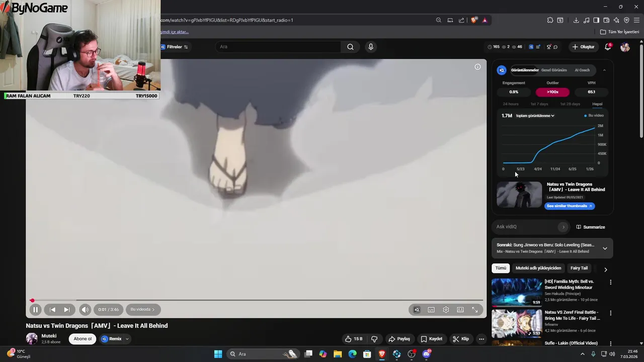Toggle theater mode on the player

click(x=460, y=310)
